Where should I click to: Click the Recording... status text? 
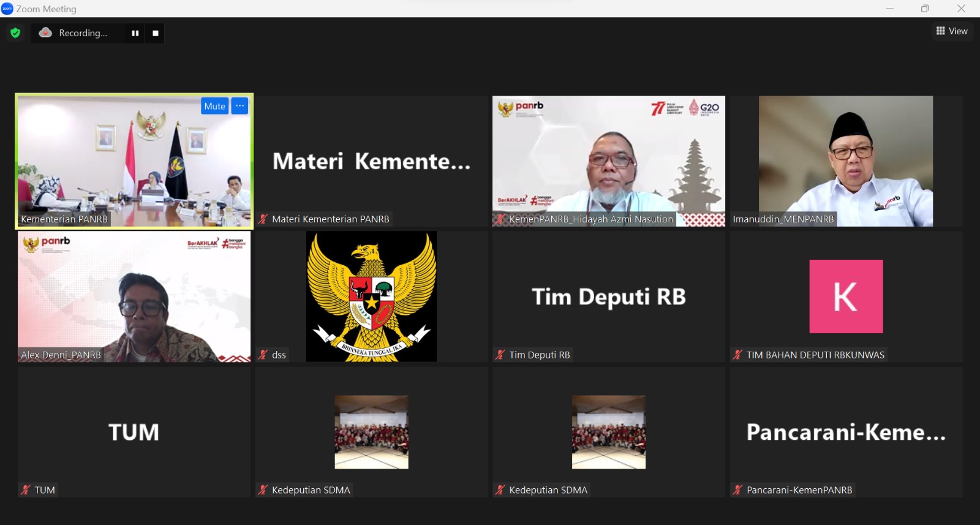[x=83, y=33]
